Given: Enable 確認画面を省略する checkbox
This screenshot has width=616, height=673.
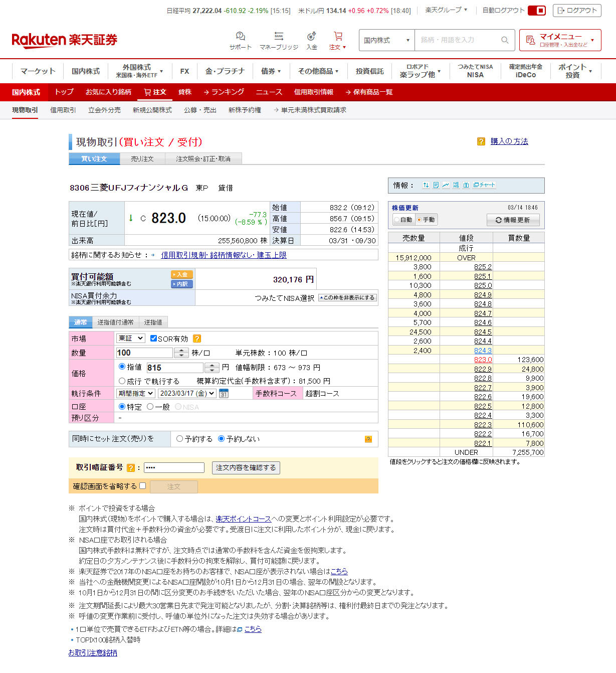Looking at the screenshot, I should point(143,485).
